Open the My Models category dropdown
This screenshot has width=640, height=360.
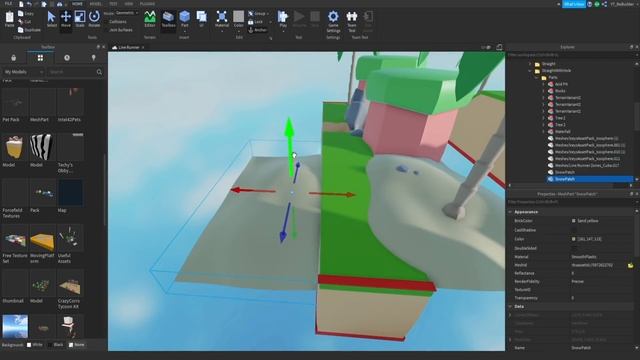[x=23, y=72]
